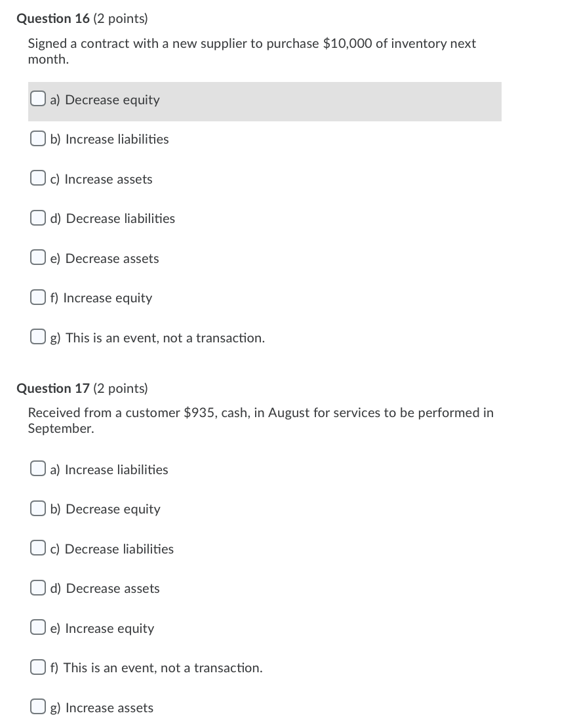Enable 'Decrease assets' checkbox in Question 16
Viewport: 577px width, 728px height.
coord(37,257)
